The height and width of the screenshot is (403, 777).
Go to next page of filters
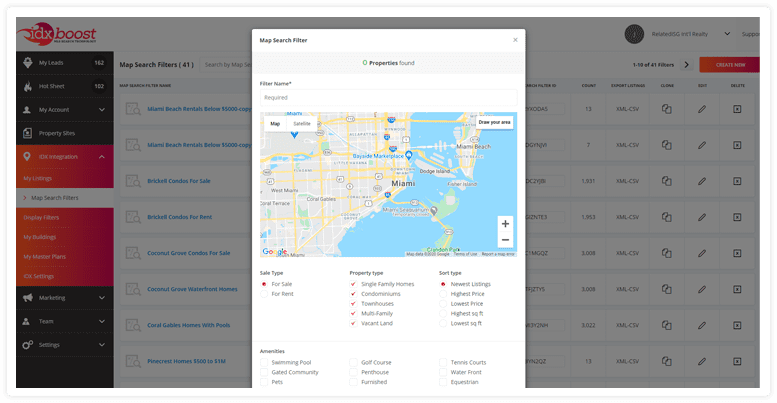point(686,64)
